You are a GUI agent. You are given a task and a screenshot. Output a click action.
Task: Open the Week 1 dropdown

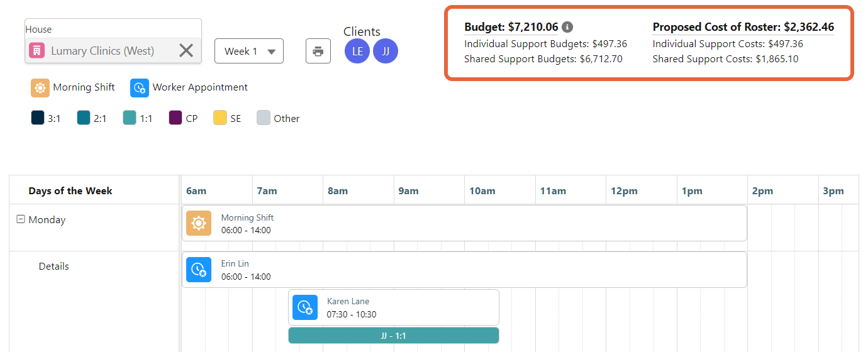249,52
